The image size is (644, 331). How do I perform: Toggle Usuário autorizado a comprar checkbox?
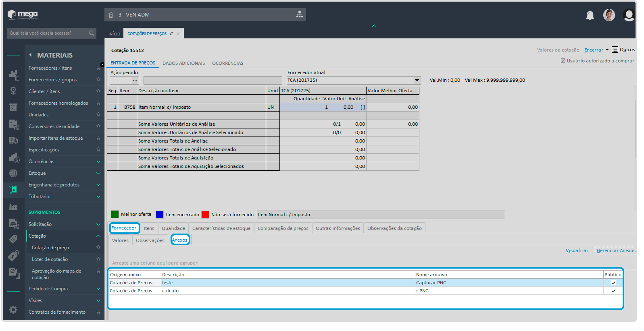coord(563,61)
